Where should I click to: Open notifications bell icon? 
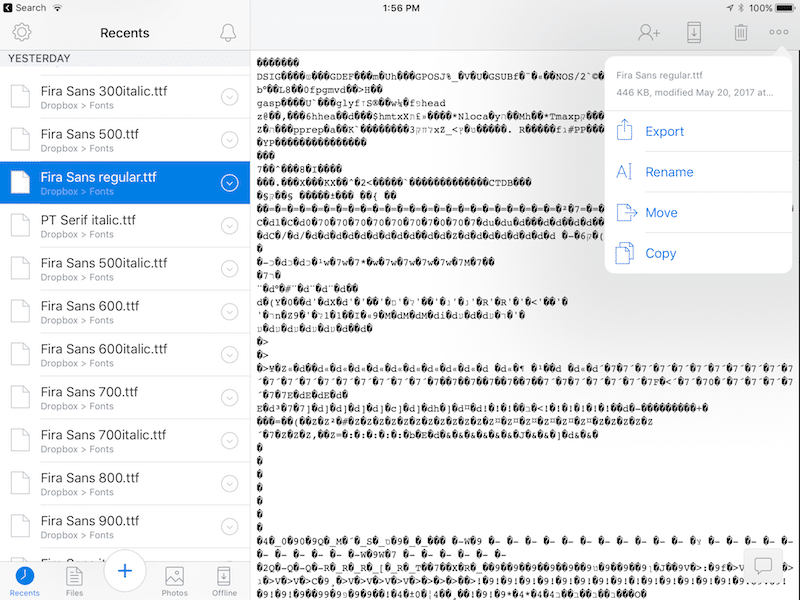coord(228,33)
